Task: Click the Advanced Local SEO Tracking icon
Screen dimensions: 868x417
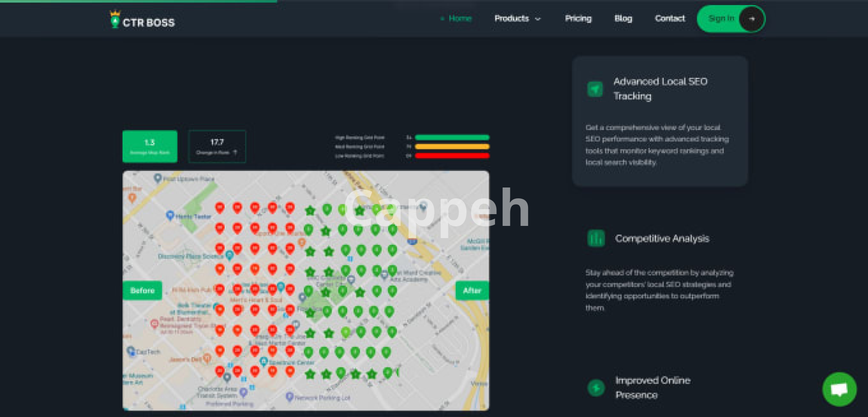Action: (x=594, y=89)
